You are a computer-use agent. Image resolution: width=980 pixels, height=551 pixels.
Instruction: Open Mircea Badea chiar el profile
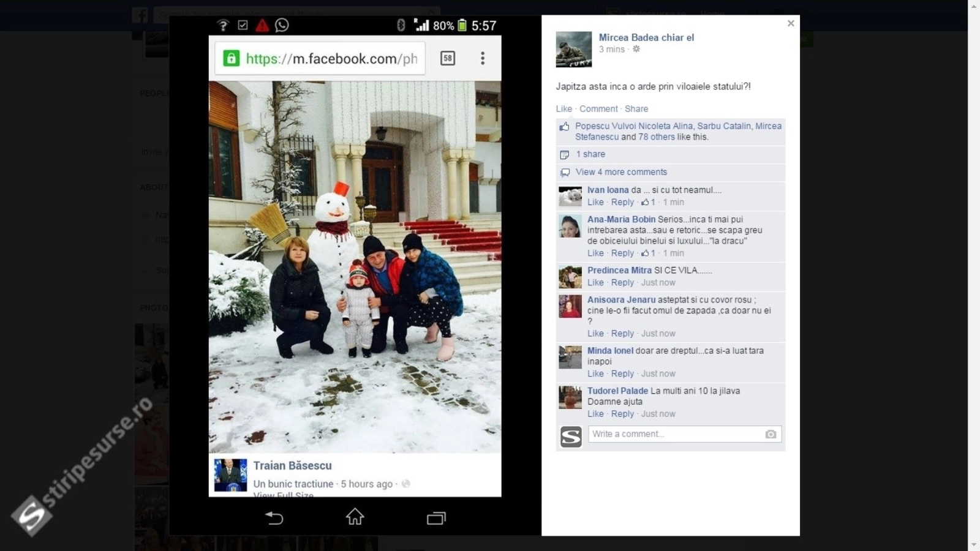tap(646, 37)
